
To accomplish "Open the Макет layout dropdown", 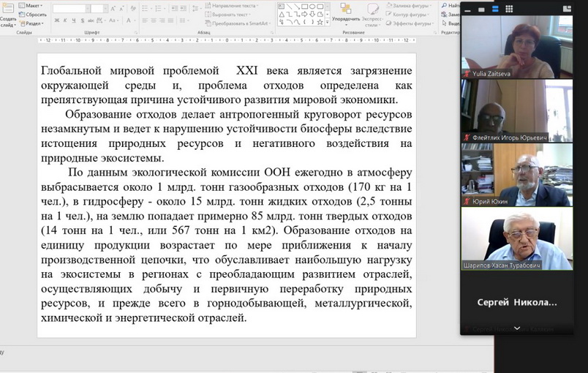I will [32, 6].
